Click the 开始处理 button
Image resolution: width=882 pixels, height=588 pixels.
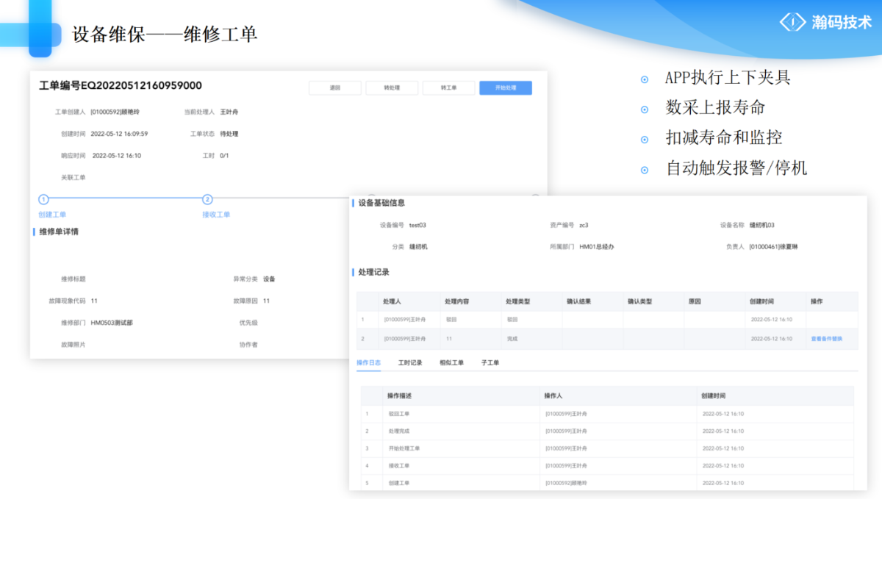(x=505, y=87)
